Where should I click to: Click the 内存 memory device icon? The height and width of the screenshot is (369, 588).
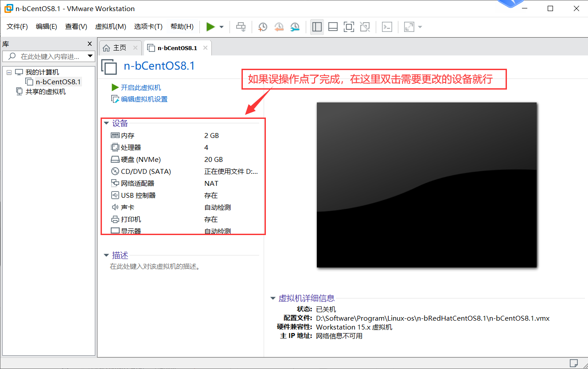[x=115, y=135]
